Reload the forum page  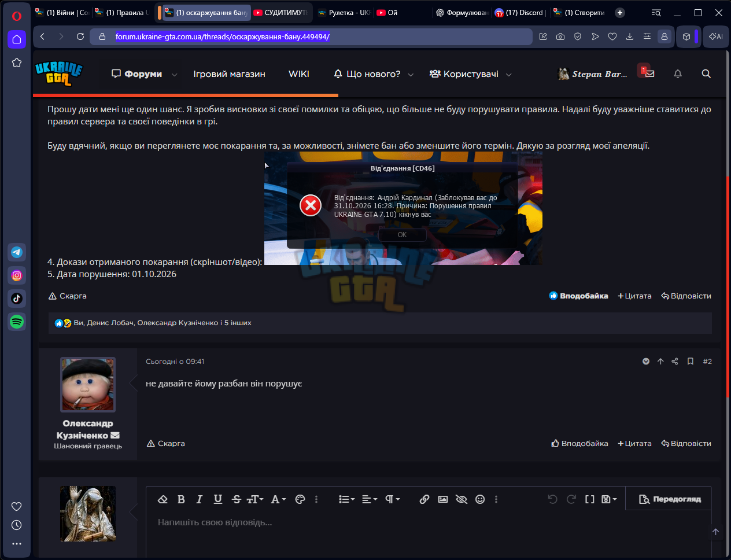pos(80,36)
